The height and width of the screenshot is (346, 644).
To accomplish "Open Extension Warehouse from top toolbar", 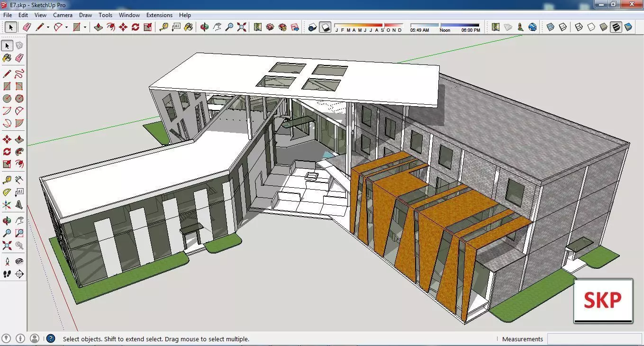I will [x=282, y=27].
